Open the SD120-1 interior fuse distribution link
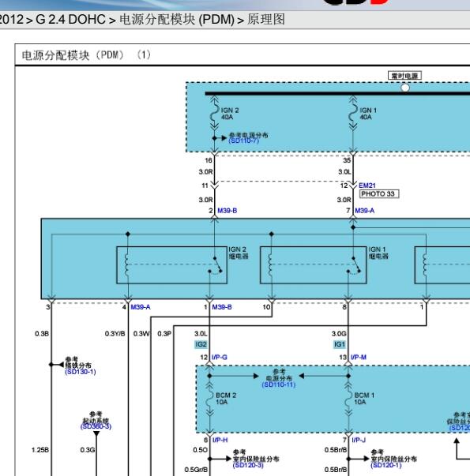The width and height of the screenshot is (470, 476). click(x=386, y=465)
